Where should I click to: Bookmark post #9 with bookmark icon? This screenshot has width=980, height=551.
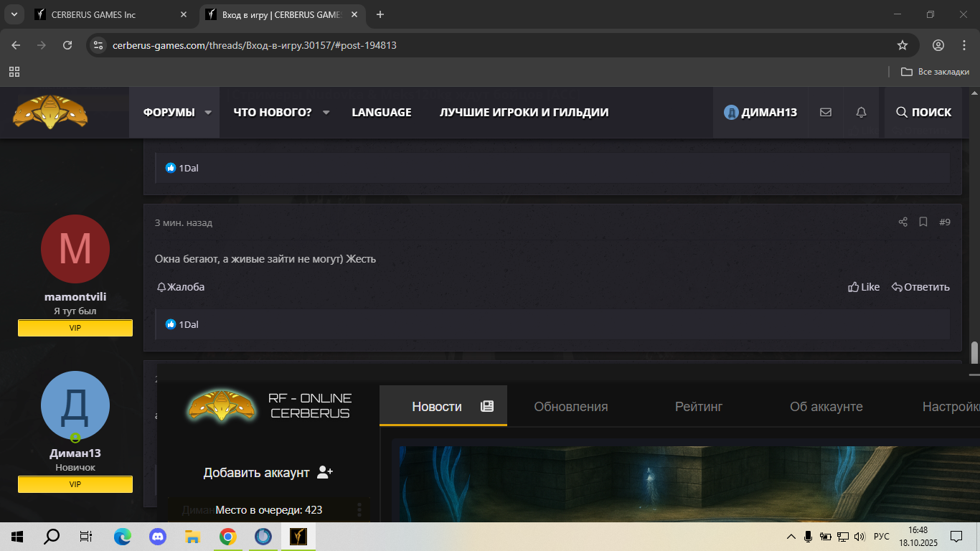point(923,222)
